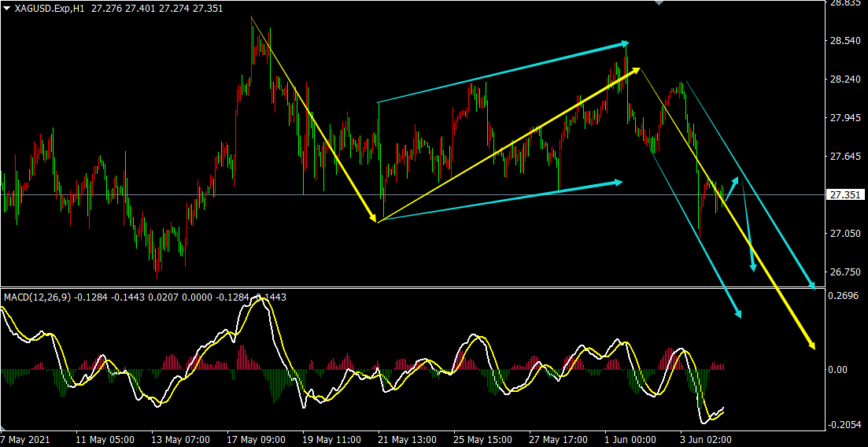Click the 0.2696 MACD scale label
The width and height of the screenshot is (868, 447).
pyautogui.click(x=843, y=297)
